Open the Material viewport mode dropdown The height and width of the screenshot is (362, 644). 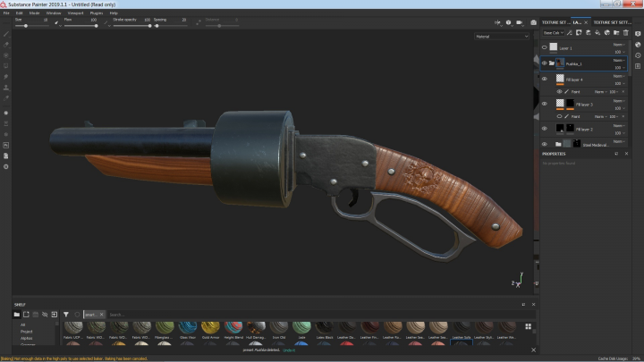502,37
